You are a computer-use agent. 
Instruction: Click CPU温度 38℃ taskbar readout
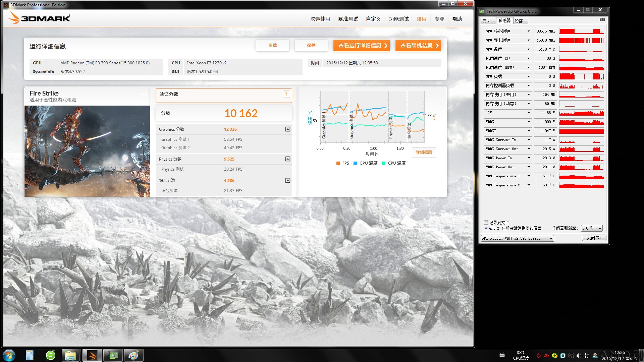click(521, 355)
